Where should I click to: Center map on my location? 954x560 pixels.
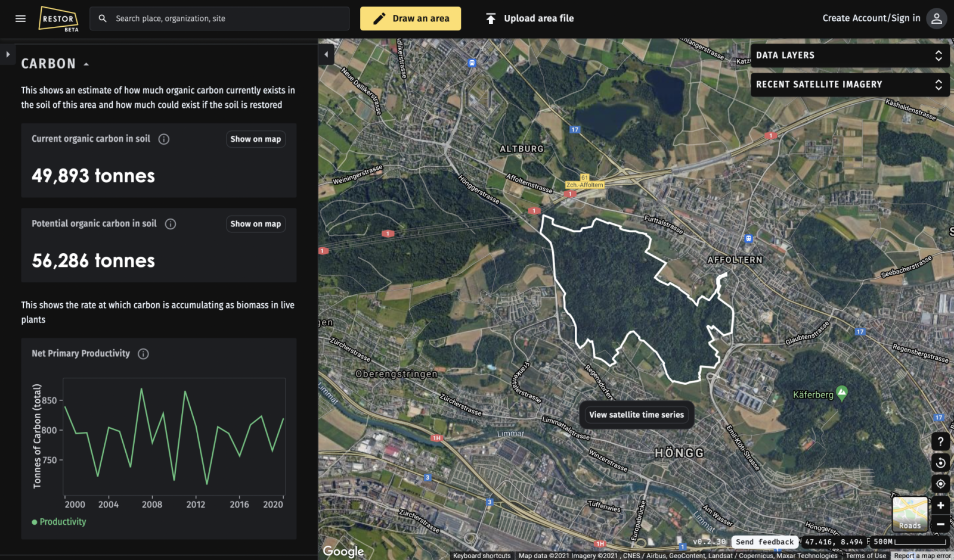tap(940, 484)
